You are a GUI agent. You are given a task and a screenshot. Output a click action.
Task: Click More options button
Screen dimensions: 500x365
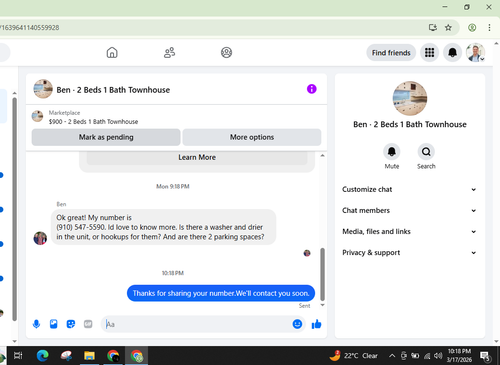click(252, 137)
